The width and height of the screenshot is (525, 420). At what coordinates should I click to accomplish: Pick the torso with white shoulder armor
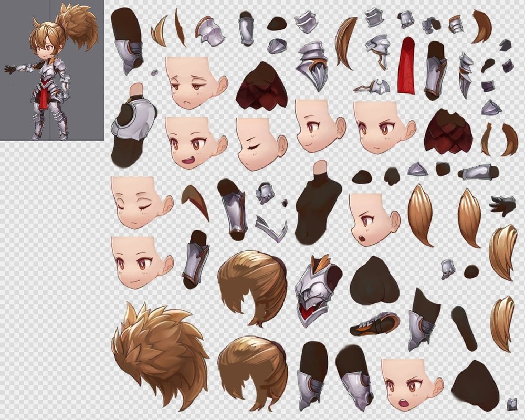[133, 126]
